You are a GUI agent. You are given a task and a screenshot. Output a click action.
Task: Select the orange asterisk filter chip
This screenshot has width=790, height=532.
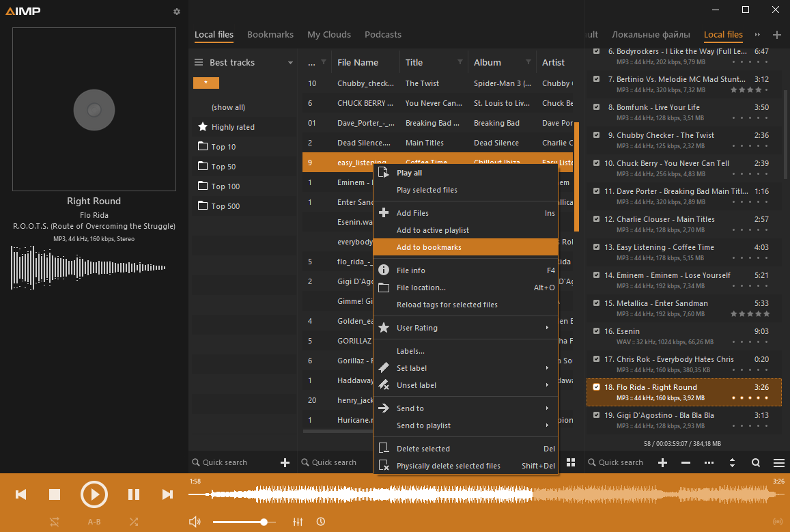click(206, 83)
